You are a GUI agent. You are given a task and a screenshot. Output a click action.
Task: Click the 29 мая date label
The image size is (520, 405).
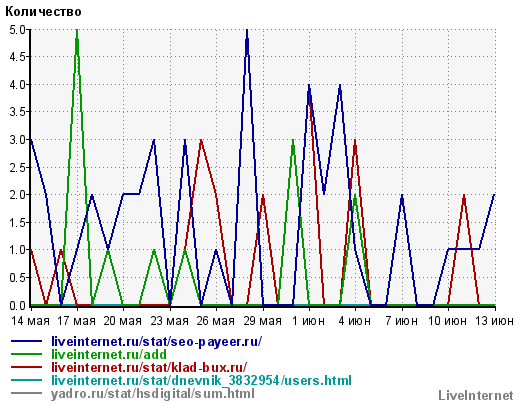point(263,321)
